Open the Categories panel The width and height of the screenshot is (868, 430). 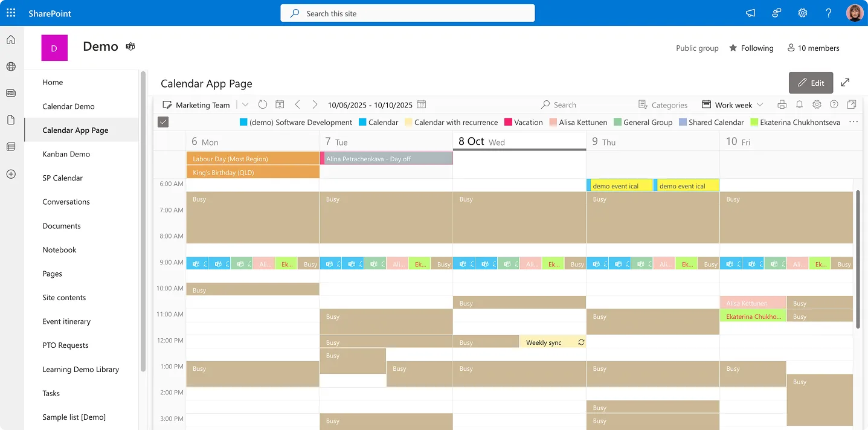[x=663, y=104]
